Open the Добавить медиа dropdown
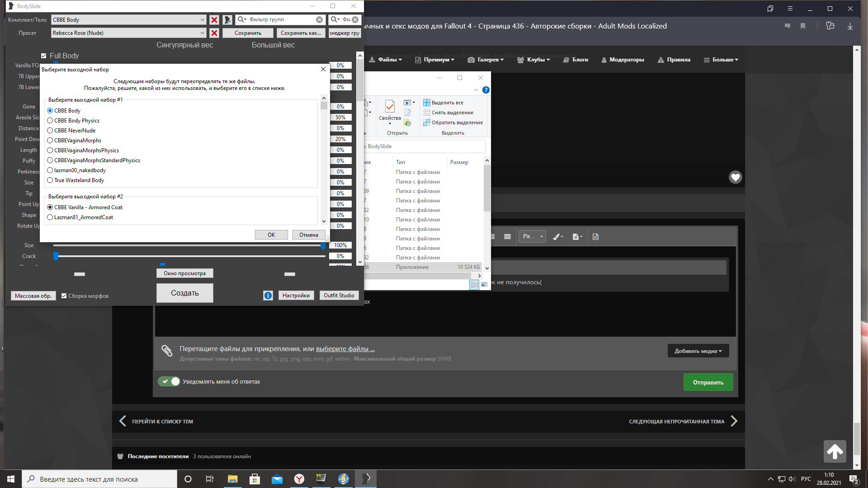Screen dimensions: 868x488 698,351
